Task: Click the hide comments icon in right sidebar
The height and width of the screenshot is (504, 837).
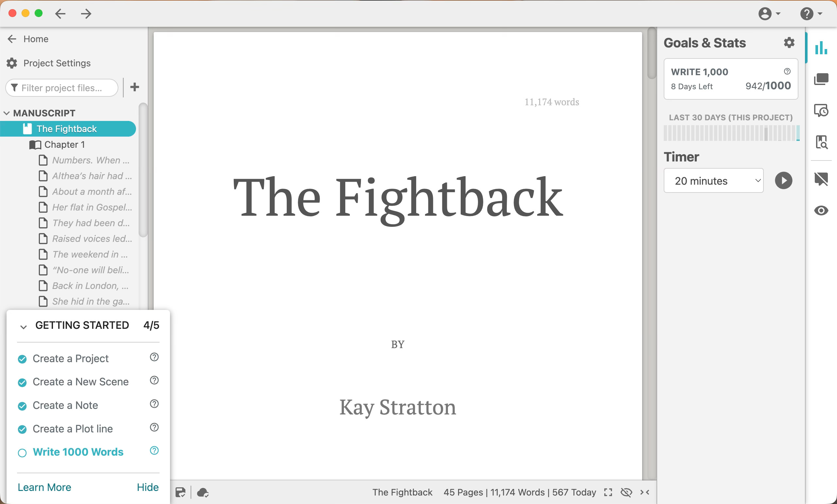Action: click(821, 179)
